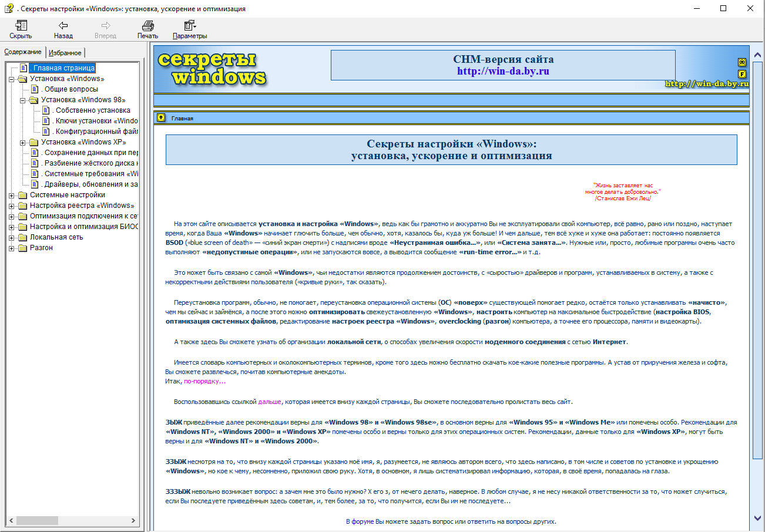765x532 pixels.
Task: Click the page icon beside Ключи установки
Action: pyautogui.click(x=46, y=121)
